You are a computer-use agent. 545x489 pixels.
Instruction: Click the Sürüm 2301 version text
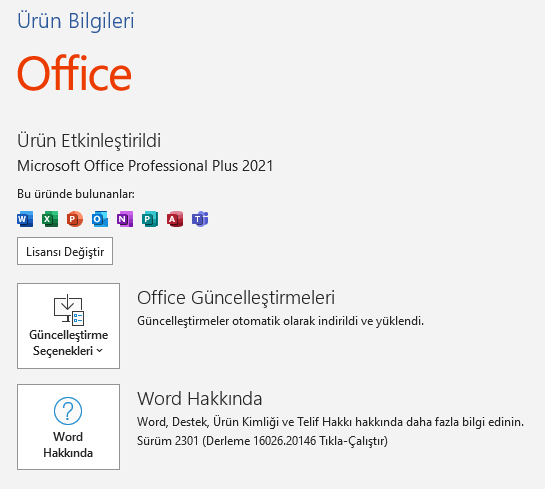click(x=262, y=441)
